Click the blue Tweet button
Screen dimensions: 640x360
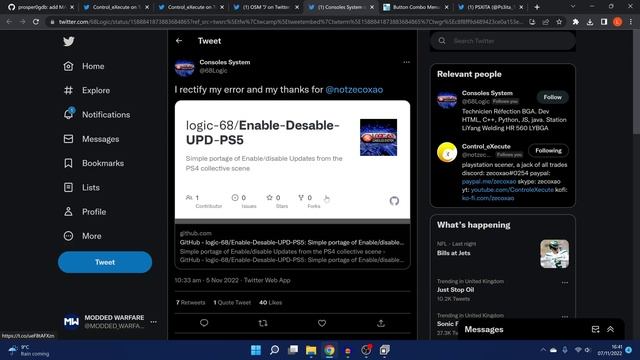[105, 262]
